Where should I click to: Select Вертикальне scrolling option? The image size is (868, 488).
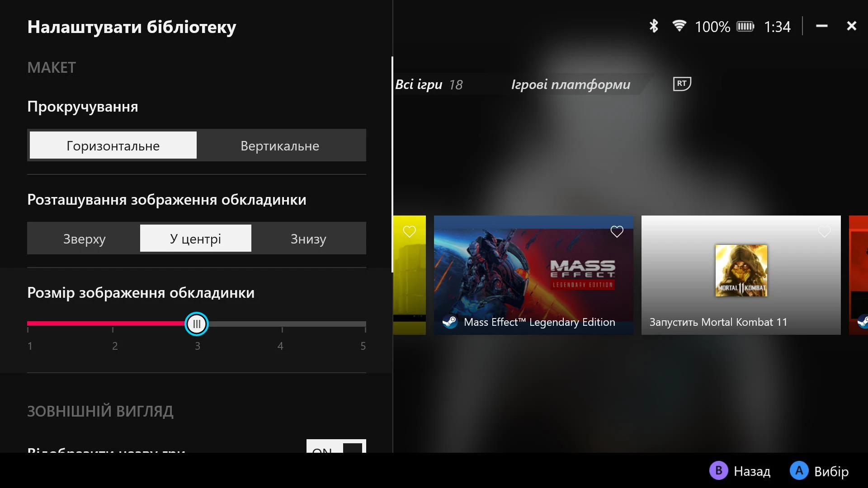click(280, 145)
